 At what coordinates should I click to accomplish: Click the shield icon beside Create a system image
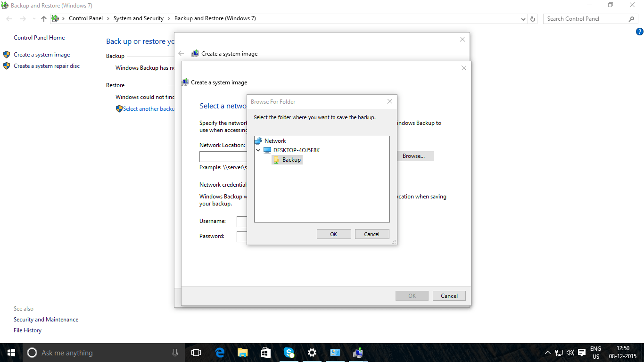point(7,55)
